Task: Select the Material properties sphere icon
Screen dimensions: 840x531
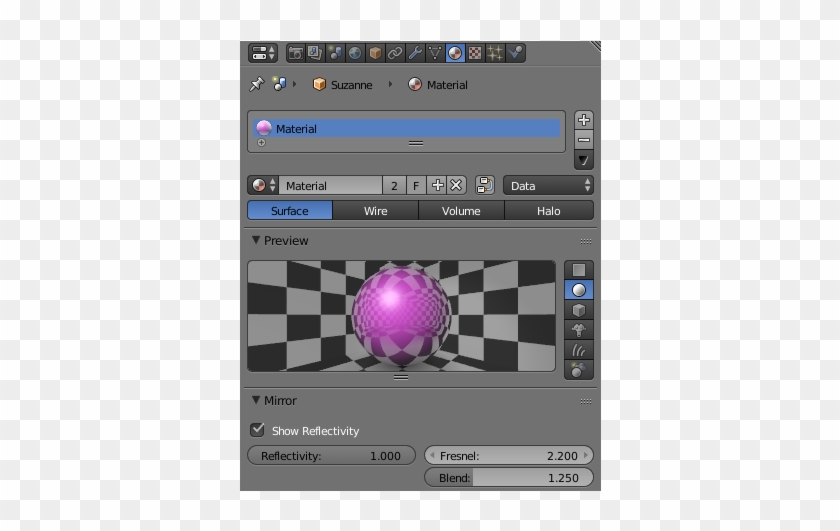Action: click(x=455, y=53)
